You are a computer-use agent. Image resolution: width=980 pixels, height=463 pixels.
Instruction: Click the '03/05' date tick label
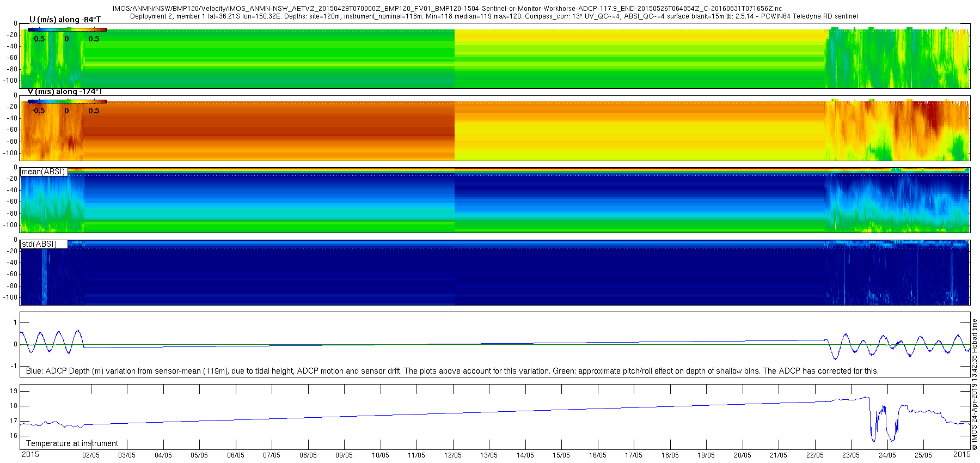127,455
